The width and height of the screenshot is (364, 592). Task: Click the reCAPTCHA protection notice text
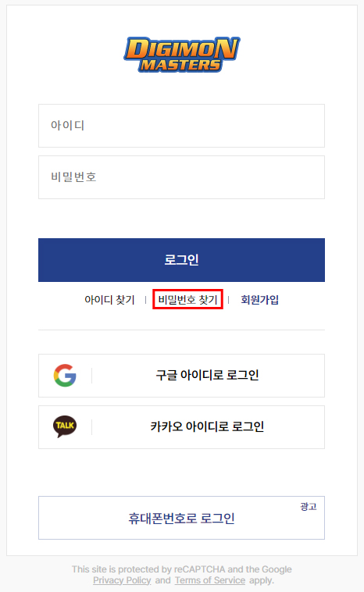pos(182,575)
